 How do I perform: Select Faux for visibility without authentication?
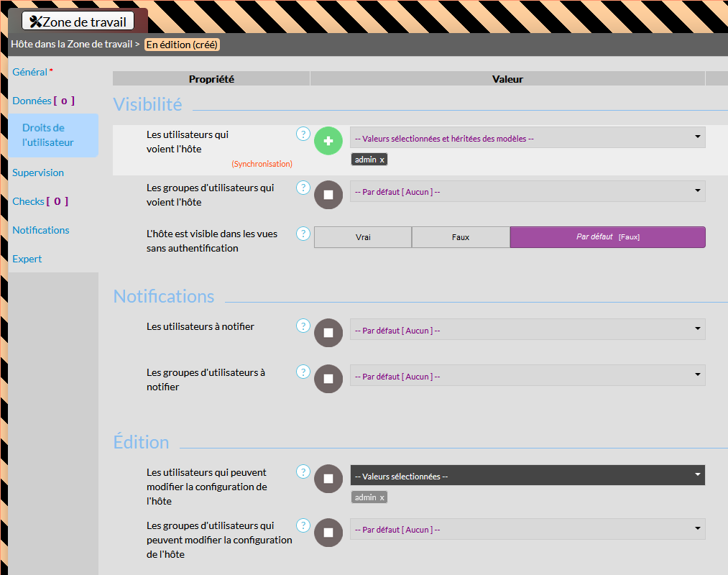click(461, 237)
